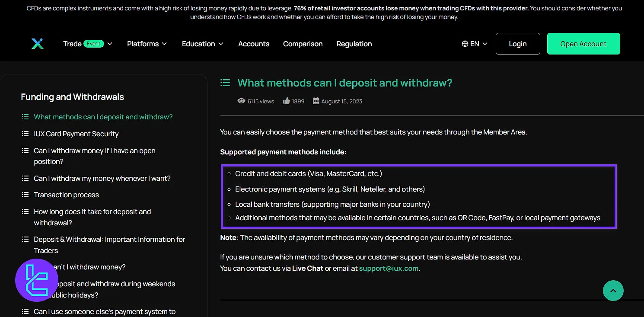644x317 pixels.
Task: Open the support@iux.com email link
Action: [389, 268]
